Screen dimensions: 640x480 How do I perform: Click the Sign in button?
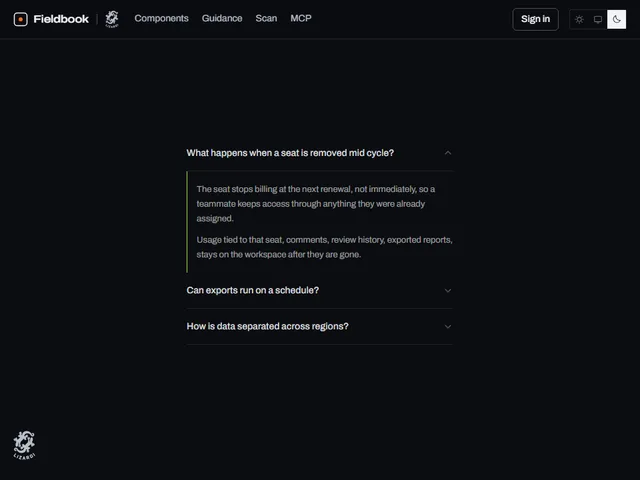coord(535,19)
